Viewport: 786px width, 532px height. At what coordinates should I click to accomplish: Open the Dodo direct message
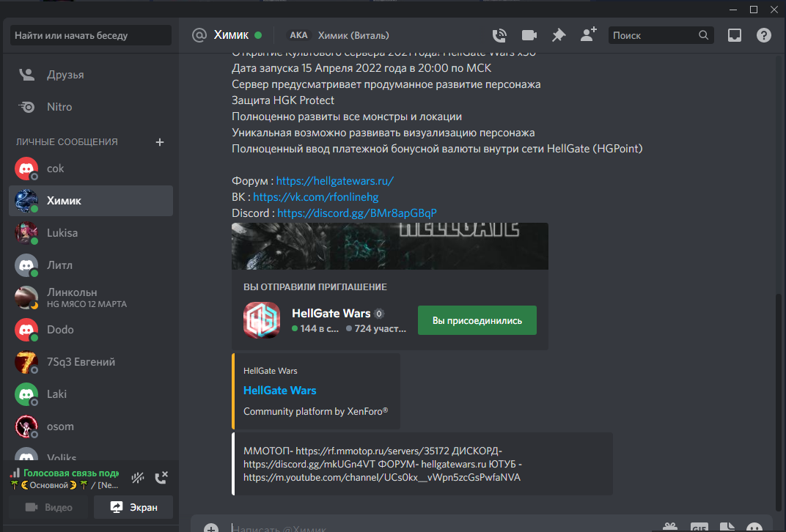(91, 330)
